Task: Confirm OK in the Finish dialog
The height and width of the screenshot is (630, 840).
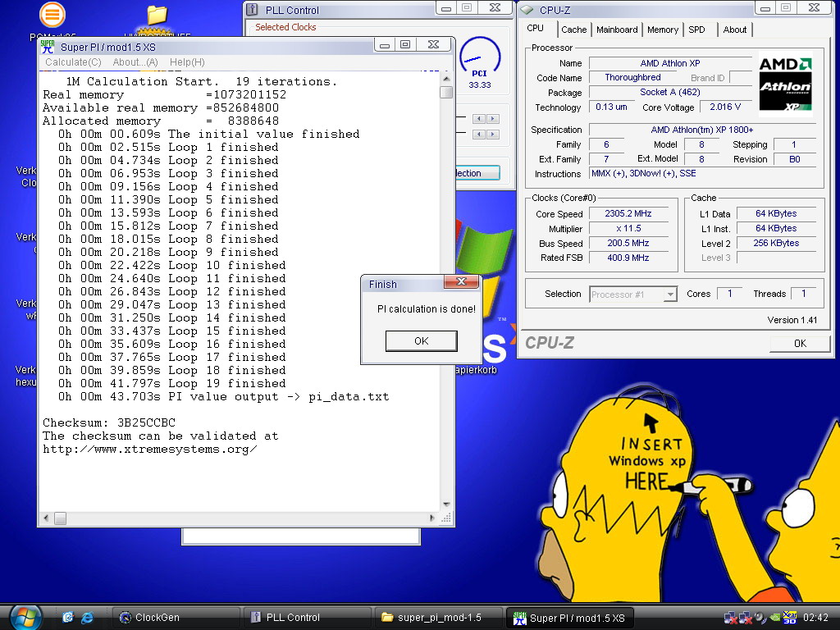Action: 421,340
